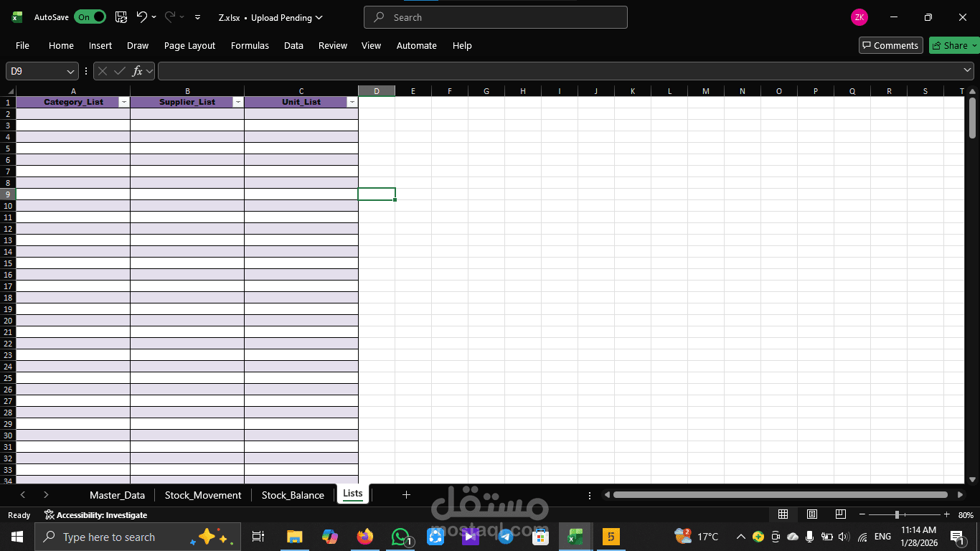Viewport: 980px width, 551px height.
Task: Click the Share button
Action: 949,45
